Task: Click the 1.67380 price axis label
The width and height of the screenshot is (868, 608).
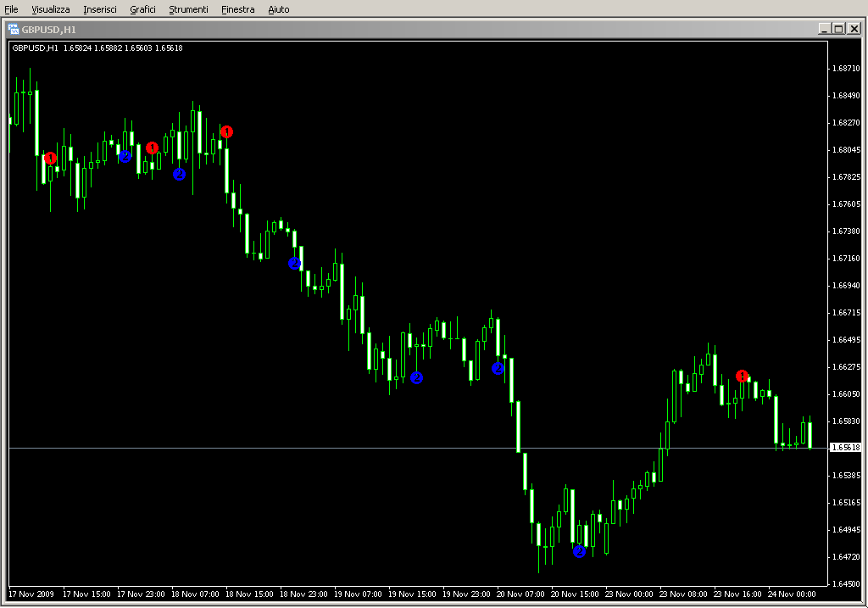Action: [x=847, y=231]
